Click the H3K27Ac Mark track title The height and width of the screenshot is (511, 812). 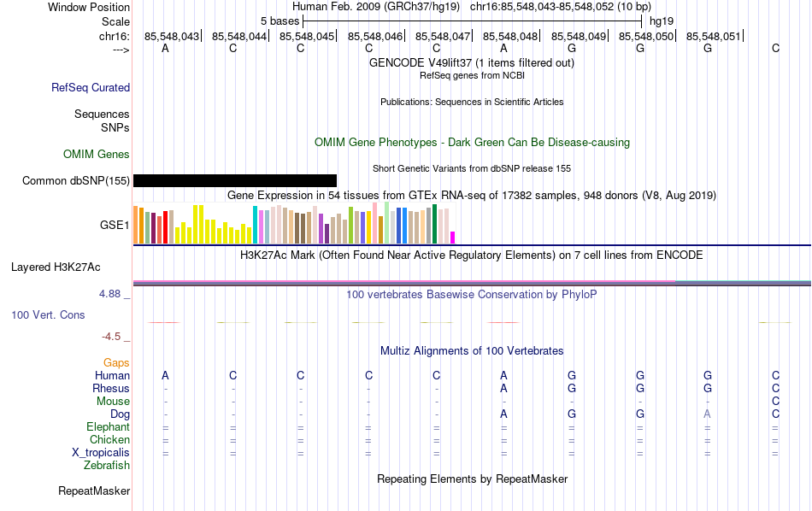[472, 255]
